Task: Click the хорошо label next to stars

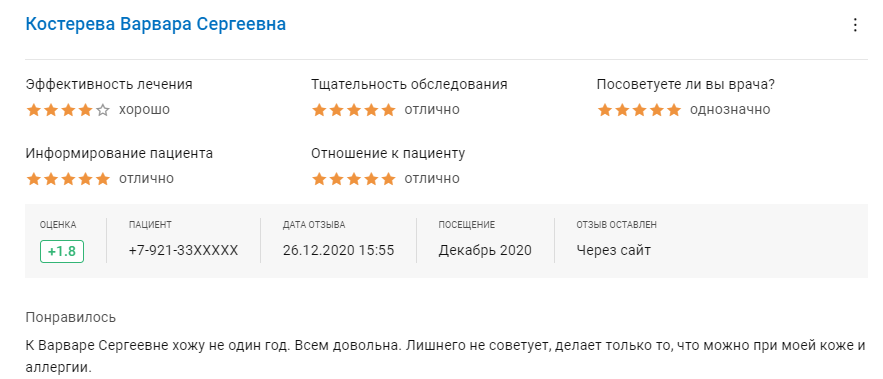Action: click(144, 109)
